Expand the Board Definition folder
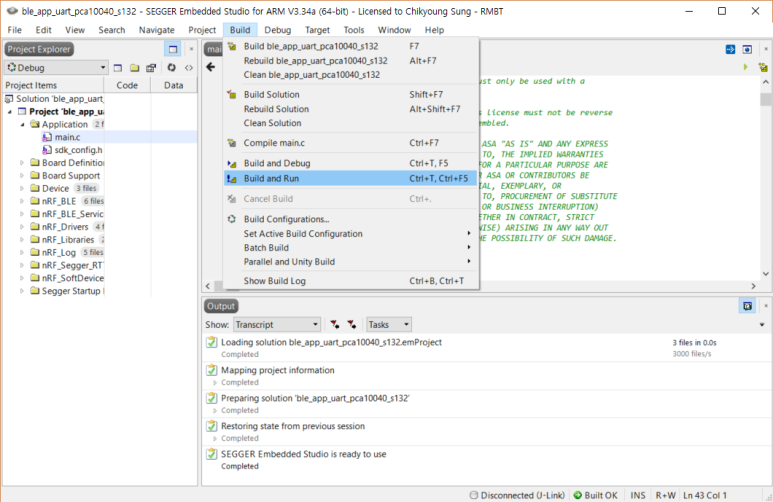773x502 pixels. [x=22, y=162]
